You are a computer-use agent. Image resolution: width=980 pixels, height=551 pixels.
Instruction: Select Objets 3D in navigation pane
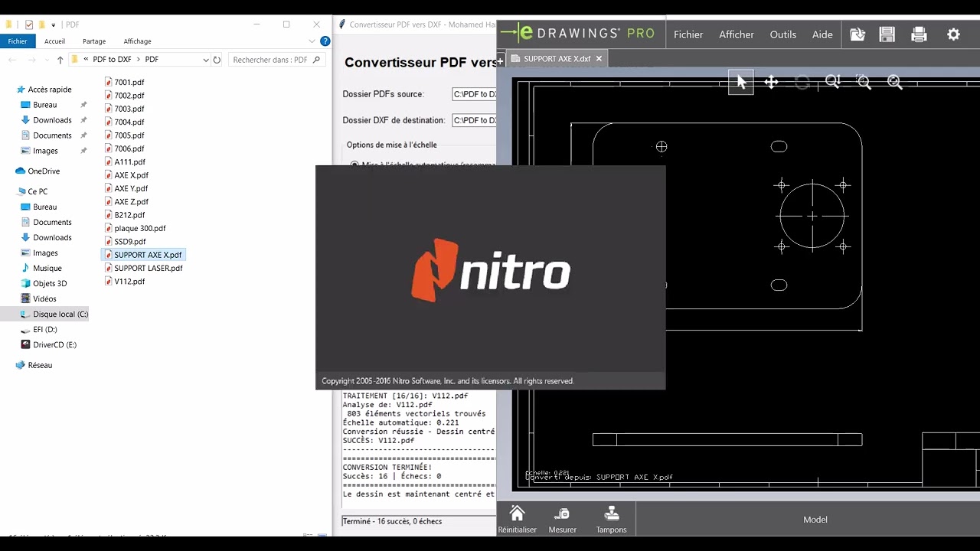coord(44,283)
